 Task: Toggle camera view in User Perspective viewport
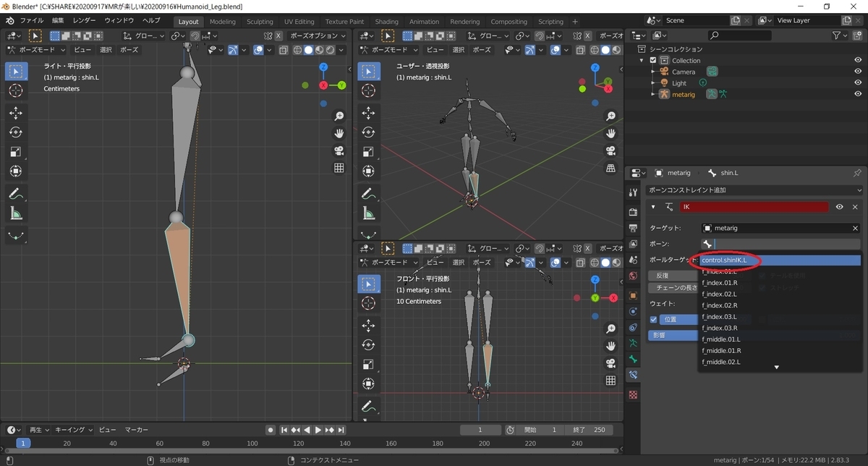611,151
